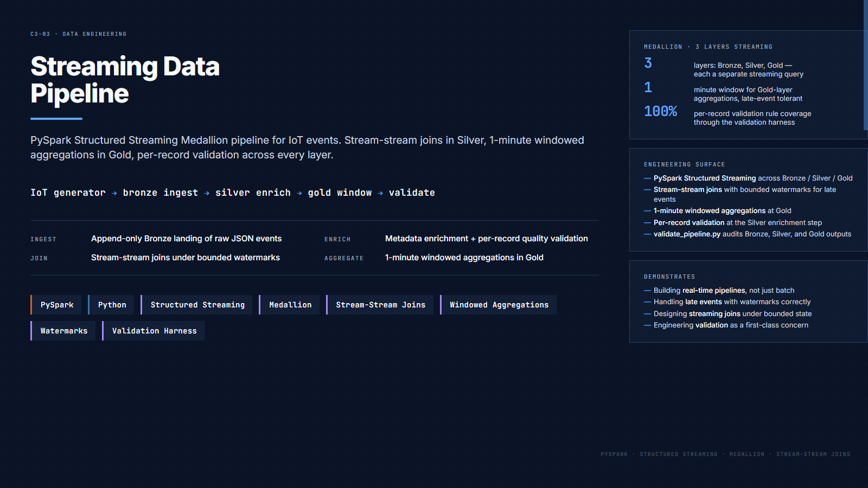
Task: Select the Python tag chip
Action: point(111,305)
